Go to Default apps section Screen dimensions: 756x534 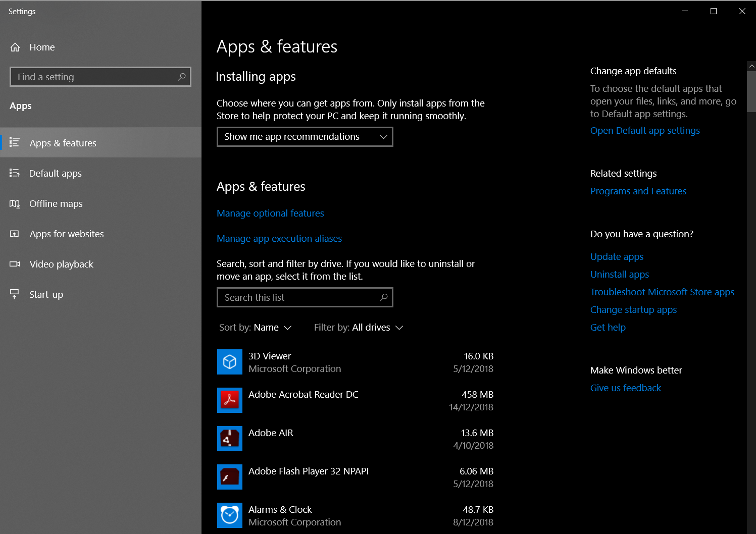[101, 173]
